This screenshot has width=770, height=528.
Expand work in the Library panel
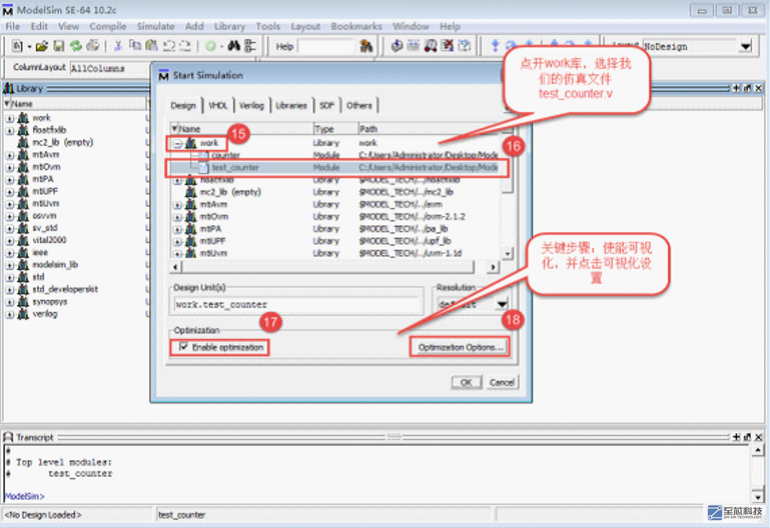coord(10,118)
